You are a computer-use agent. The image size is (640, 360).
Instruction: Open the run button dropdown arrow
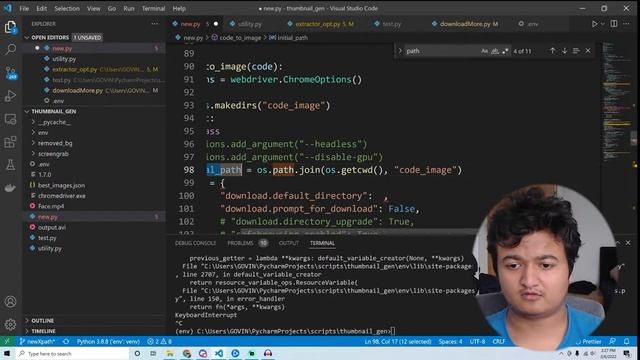[602, 24]
